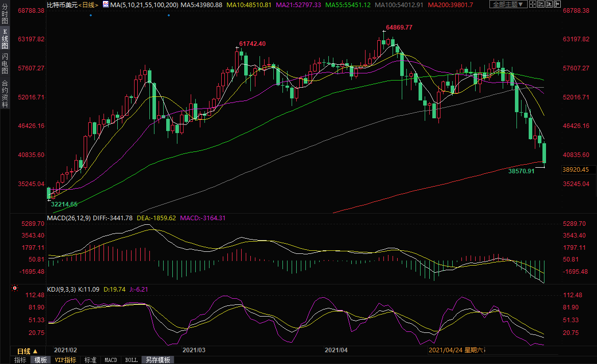Expand the 日线 period selector
This screenshot has width=597, height=364.
coord(28,351)
